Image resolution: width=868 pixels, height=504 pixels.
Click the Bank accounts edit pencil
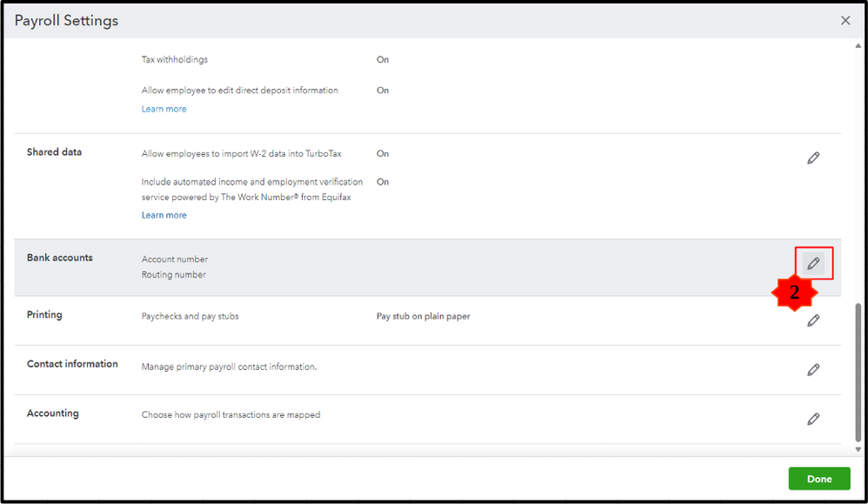(813, 263)
